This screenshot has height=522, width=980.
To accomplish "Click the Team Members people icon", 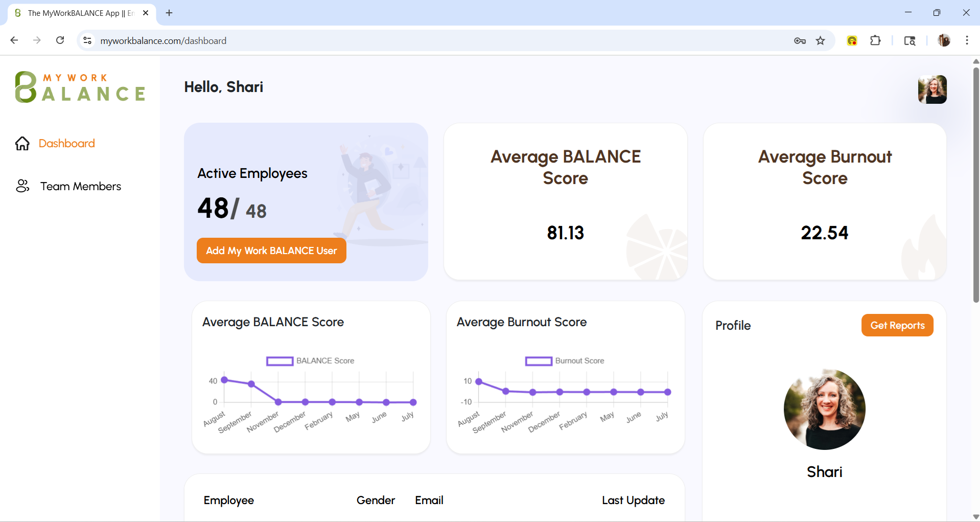I will 22,186.
